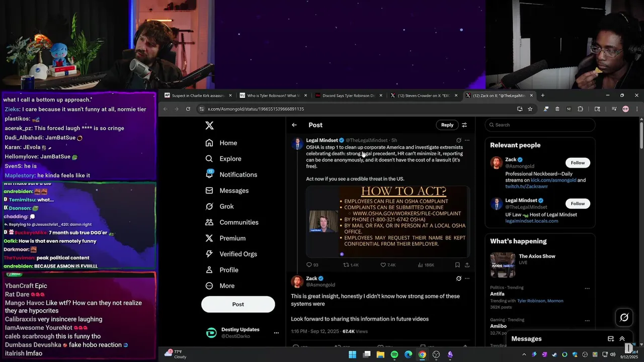The width and height of the screenshot is (644, 362).
Task: Click the X search input field
Action: pos(540,125)
